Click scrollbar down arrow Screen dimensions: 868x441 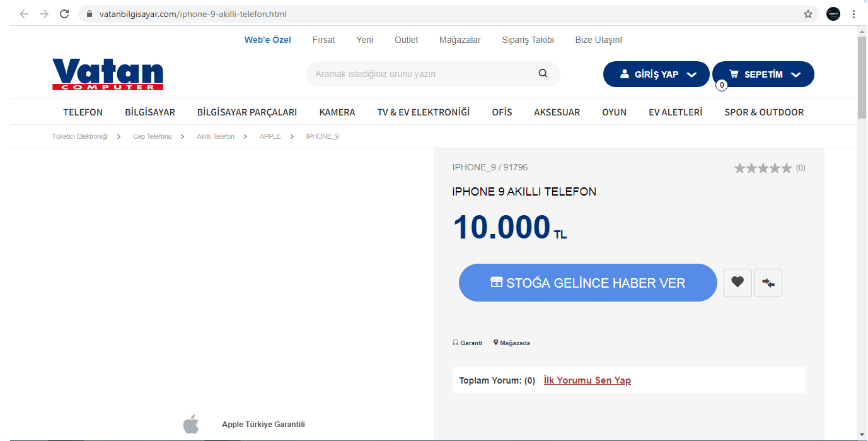coord(862,433)
